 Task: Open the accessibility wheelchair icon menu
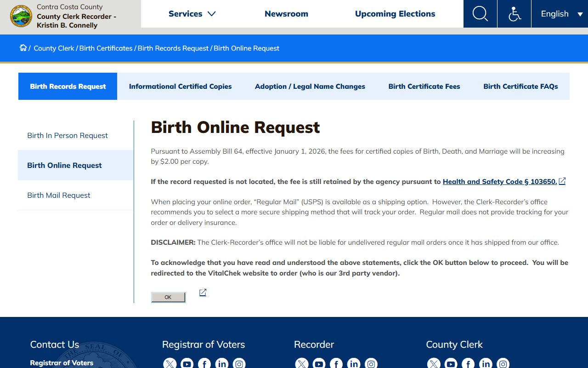click(x=514, y=14)
